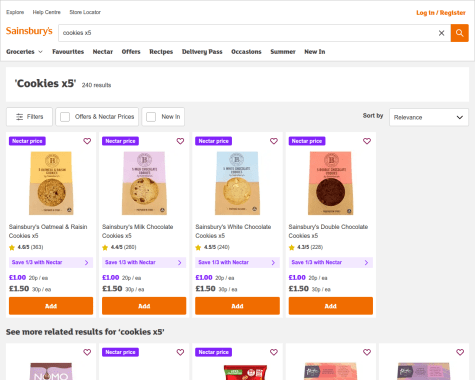Open the White Chocolate Cookies product image
Viewport: 475px width, 380px height.
coord(237,183)
